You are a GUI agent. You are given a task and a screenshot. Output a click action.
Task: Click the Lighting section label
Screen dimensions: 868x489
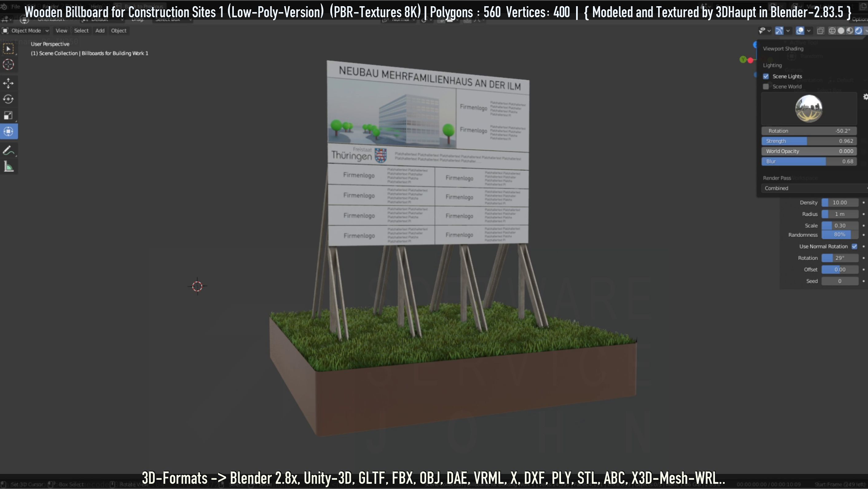pos(772,66)
